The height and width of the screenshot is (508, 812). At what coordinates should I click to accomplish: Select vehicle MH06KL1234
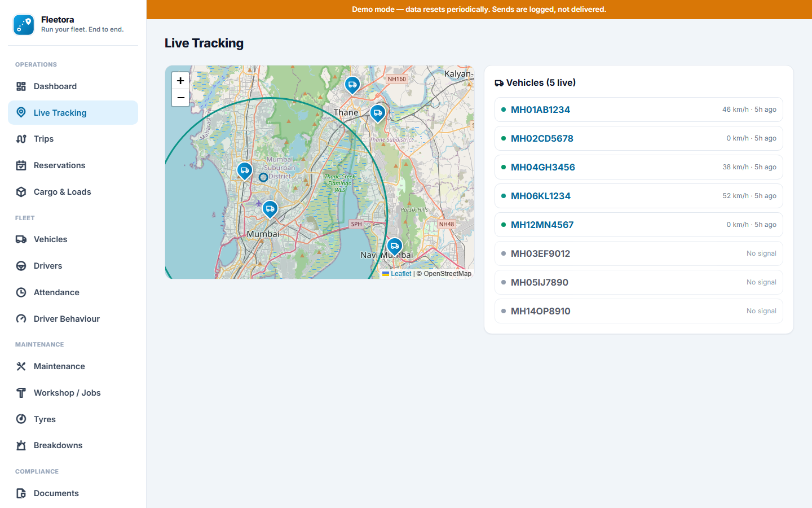639,196
